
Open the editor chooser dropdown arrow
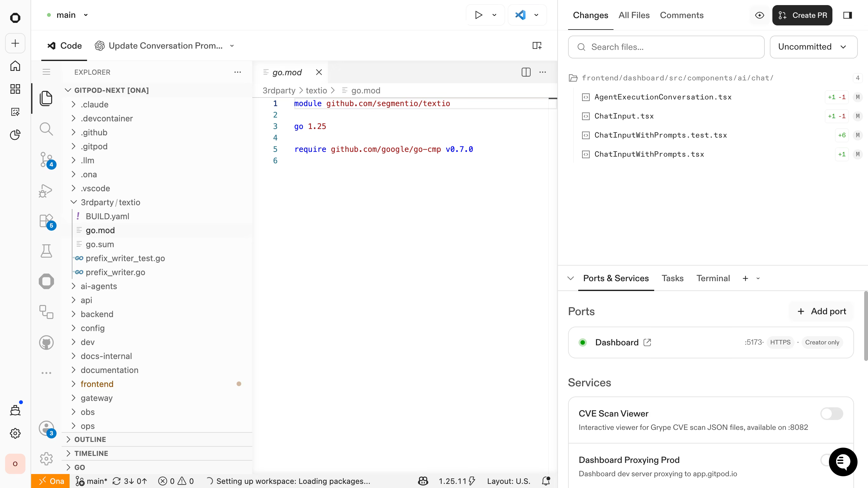[536, 15]
